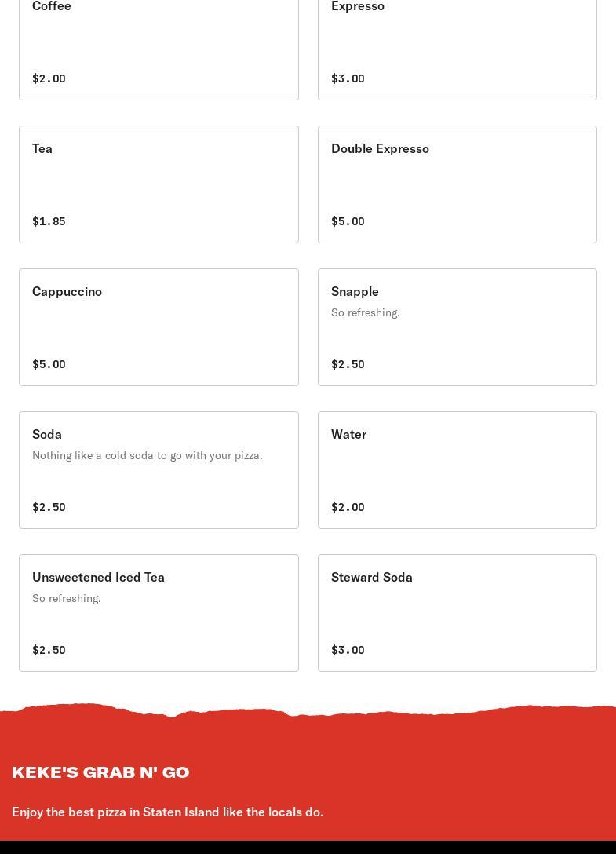
Task: Click the Keke's Grab N' Go heading
Action: click(x=100, y=772)
